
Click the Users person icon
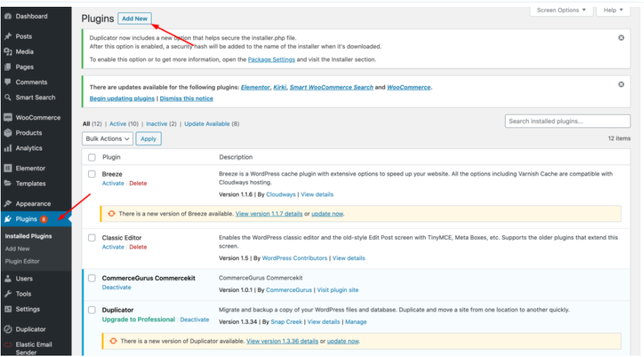click(8, 278)
